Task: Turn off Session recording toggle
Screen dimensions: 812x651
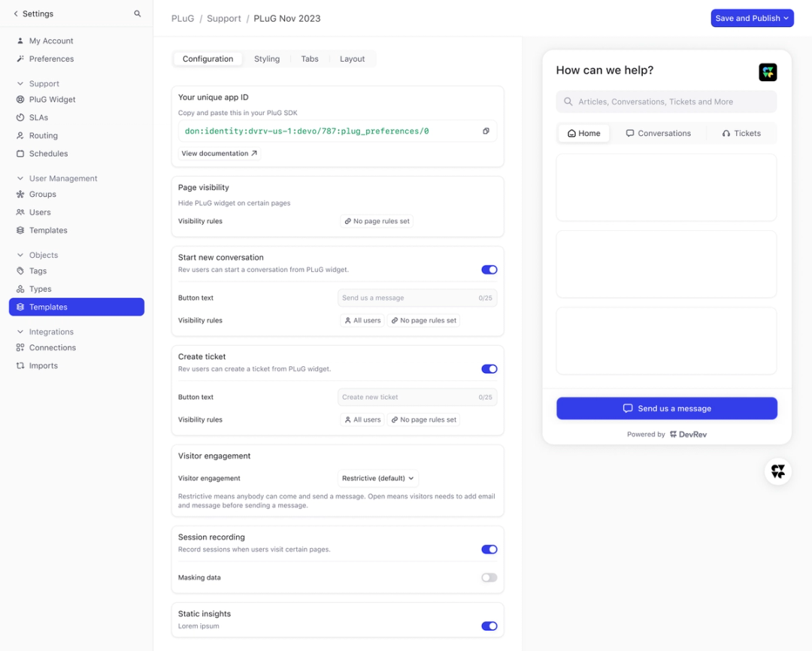Action: click(x=489, y=550)
